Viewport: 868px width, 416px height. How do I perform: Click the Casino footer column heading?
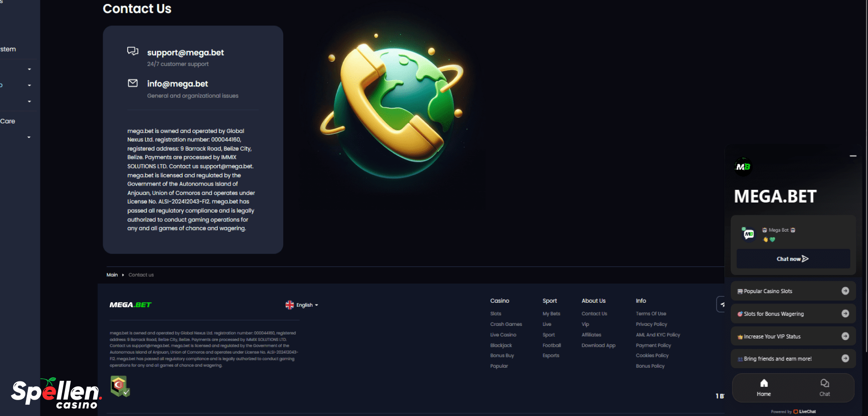pos(500,301)
